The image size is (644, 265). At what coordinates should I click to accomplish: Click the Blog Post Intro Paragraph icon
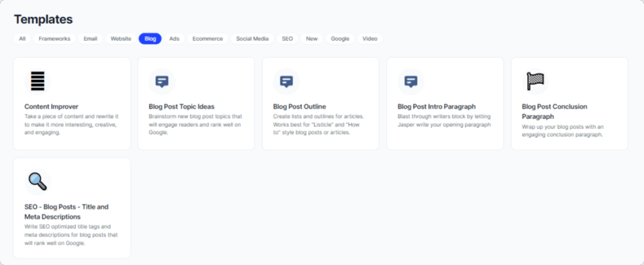(x=411, y=81)
